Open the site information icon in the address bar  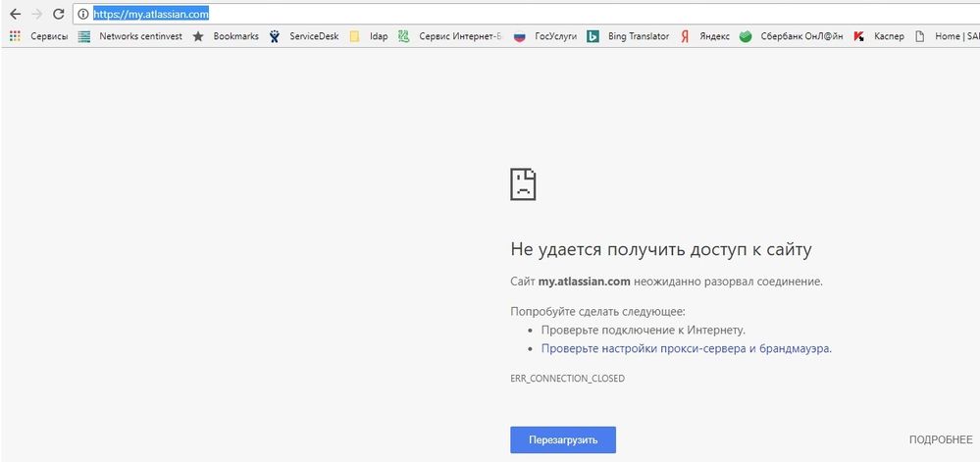click(83, 14)
